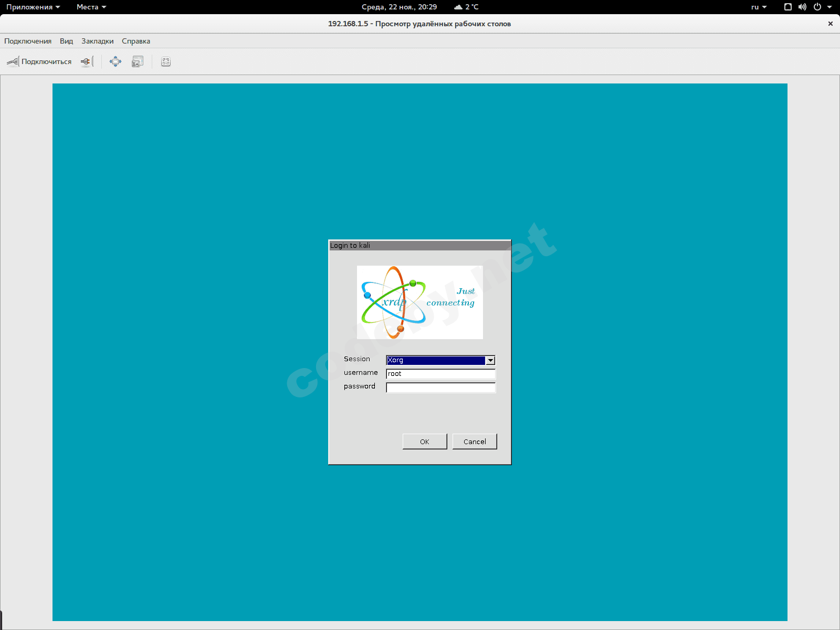Click the wired network status icon

pos(787,7)
